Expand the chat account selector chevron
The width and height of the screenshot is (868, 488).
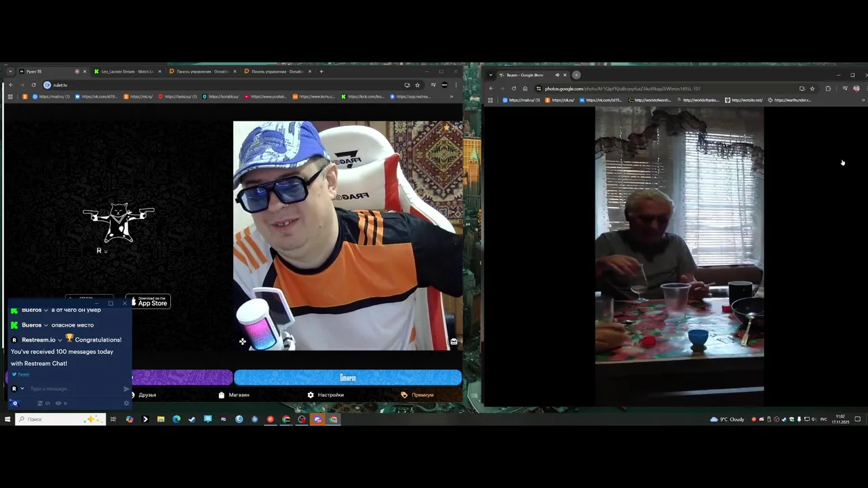(x=22, y=389)
